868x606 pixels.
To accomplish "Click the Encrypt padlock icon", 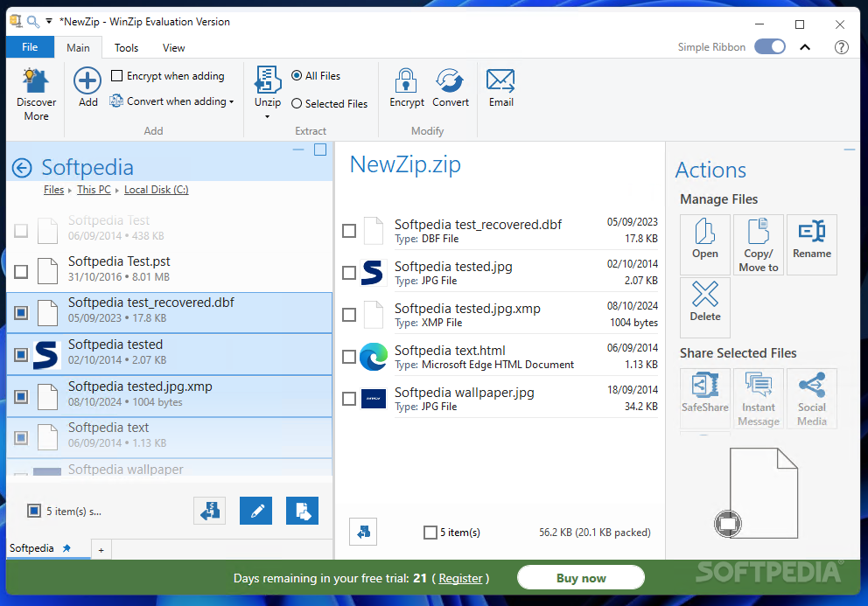I will (x=406, y=80).
